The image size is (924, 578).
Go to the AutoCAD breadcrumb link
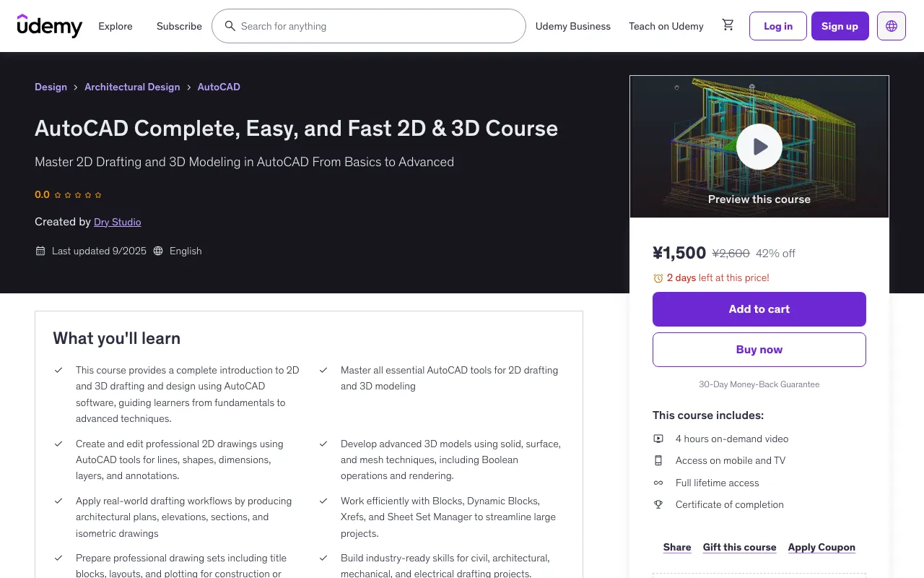tap(218, 87)
